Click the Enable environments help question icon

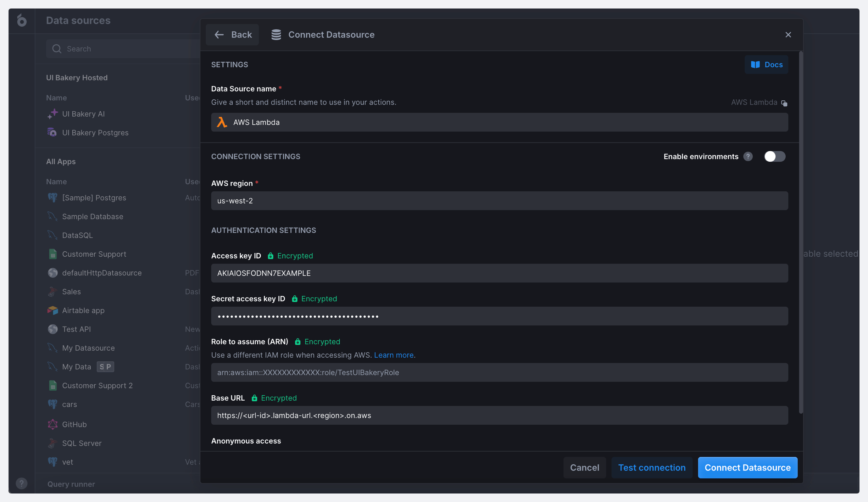point(748,157)
